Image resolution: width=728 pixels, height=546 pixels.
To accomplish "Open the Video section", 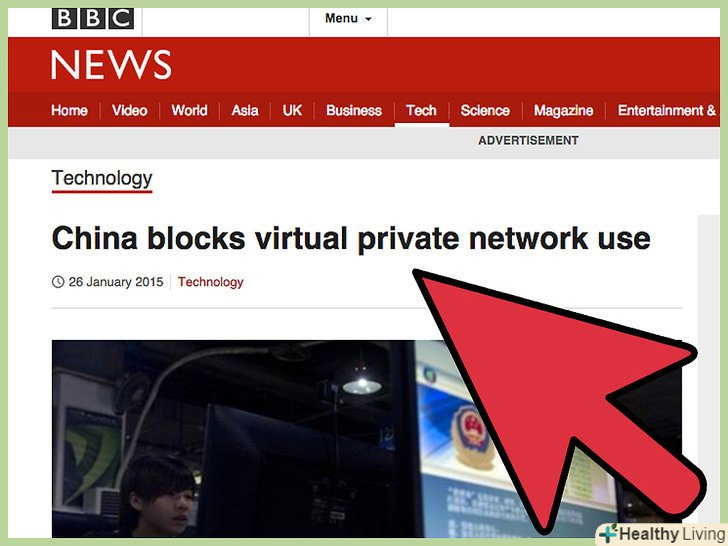I will coord(130,110).
